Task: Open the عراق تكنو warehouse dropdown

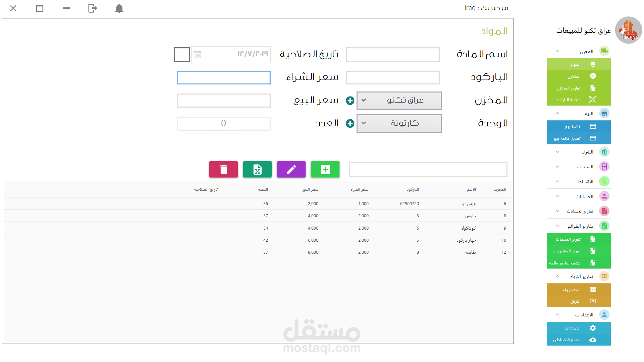Action: point(399,101)
